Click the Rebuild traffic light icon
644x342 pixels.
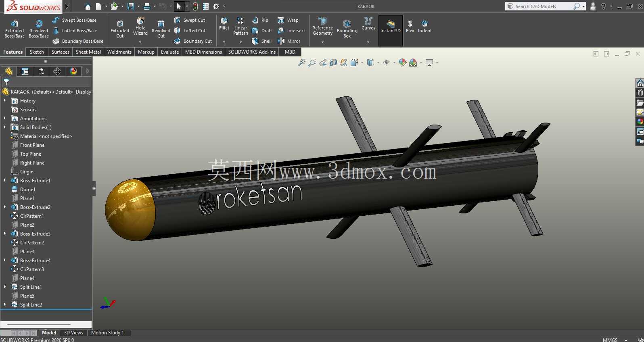(x=195, y=6)
